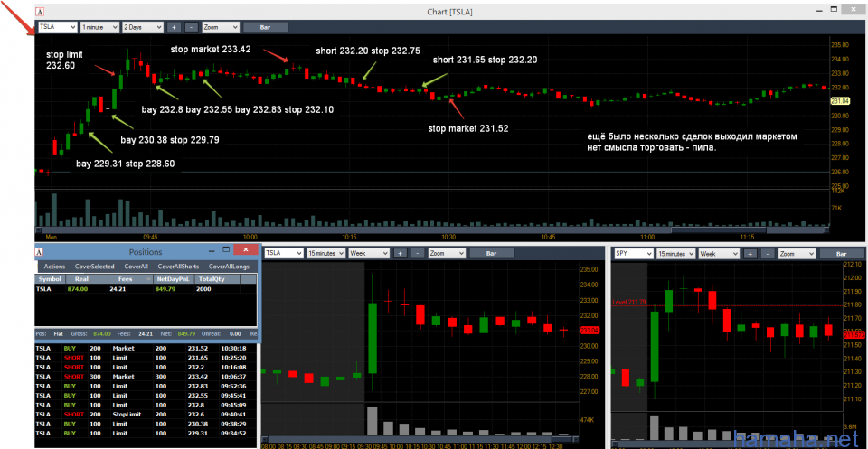The width and height of the screenshot is (868, 449).
Task: Open the Zoom dropdown on the TSLA 15 minutes chart
Action: coord(447,253)
